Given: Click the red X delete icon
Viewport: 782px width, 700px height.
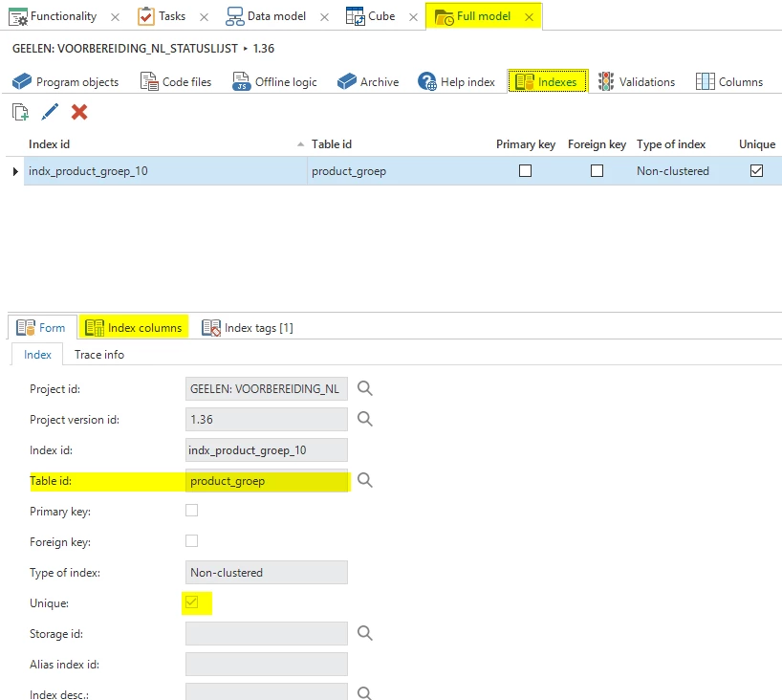Looking at the screenshot, I should [79, 112].
